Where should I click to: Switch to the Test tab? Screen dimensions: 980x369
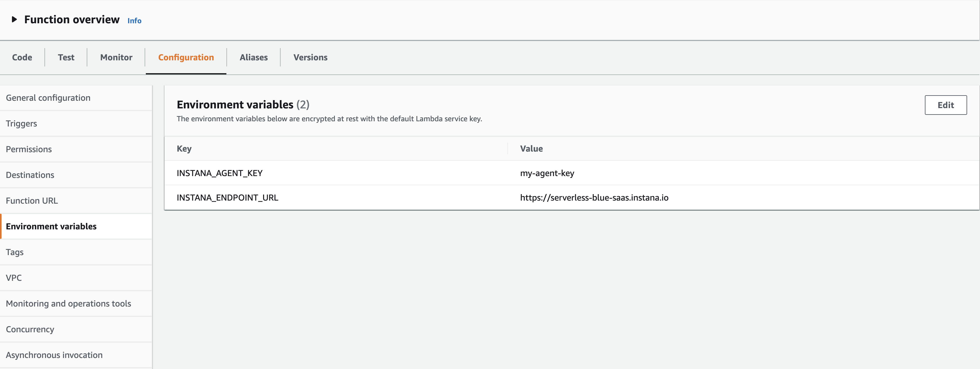tap(66, 57)
